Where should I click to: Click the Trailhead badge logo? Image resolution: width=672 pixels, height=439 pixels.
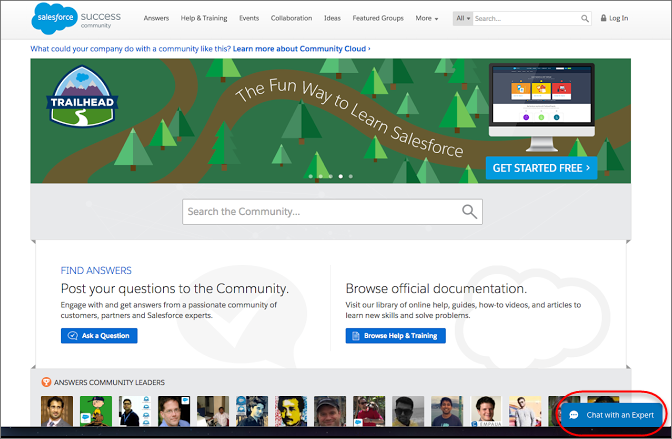pyautogui.click(x=82, y=96)
